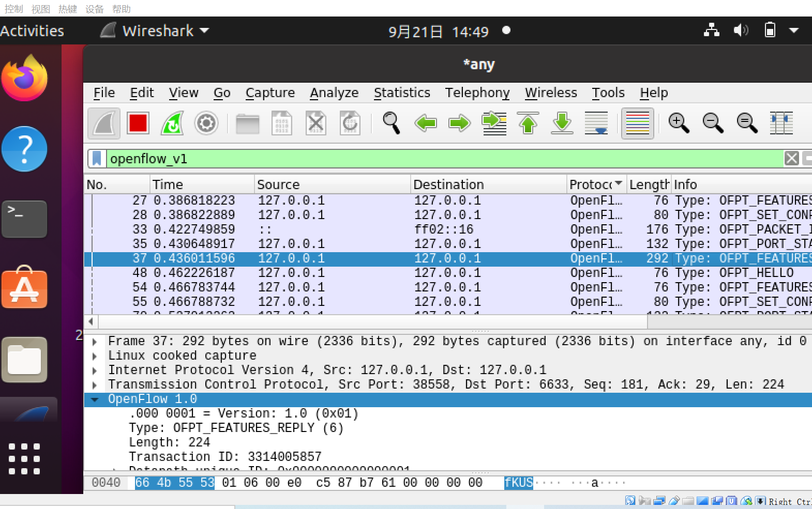This screenshot has height=509, width=812.
Task: Expand Internet Protocol Version 4 details
Action: (95, 371)
